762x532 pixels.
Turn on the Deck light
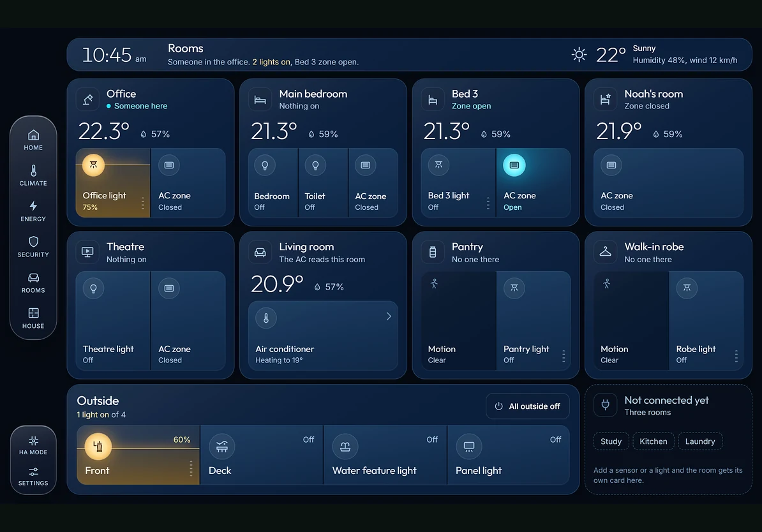tap(262, 455)
